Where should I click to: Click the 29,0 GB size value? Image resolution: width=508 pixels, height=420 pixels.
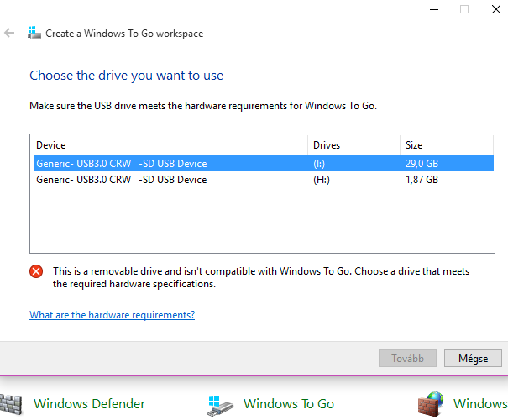(x=422, y=164)
